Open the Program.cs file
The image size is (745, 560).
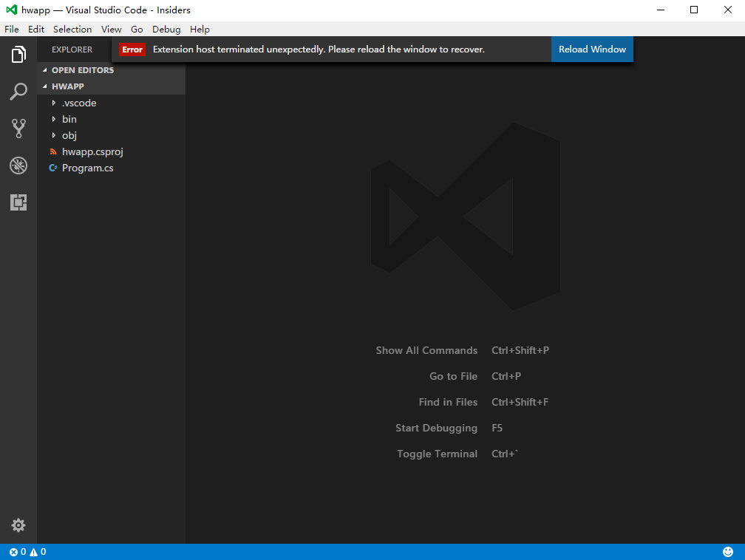pyautogui.click(x=88, y=168)
